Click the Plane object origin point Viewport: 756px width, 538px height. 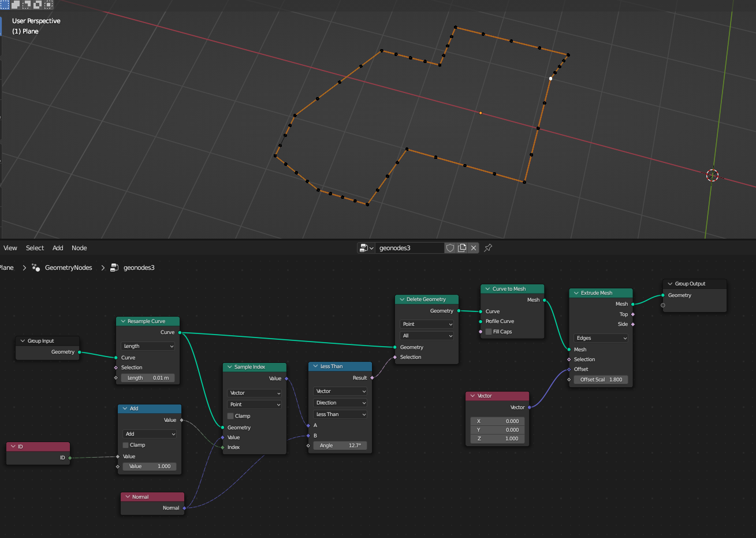point(481,113)
